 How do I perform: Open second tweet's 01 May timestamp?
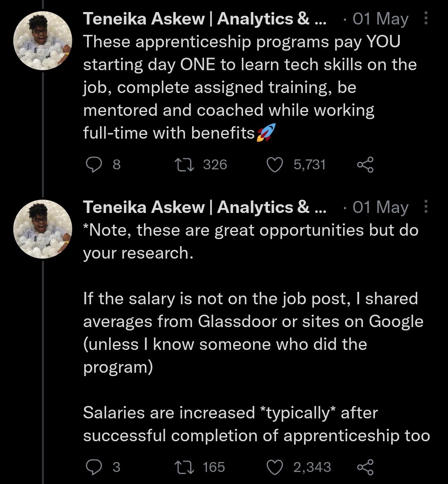pyautogui.click(x=380, y=208)
